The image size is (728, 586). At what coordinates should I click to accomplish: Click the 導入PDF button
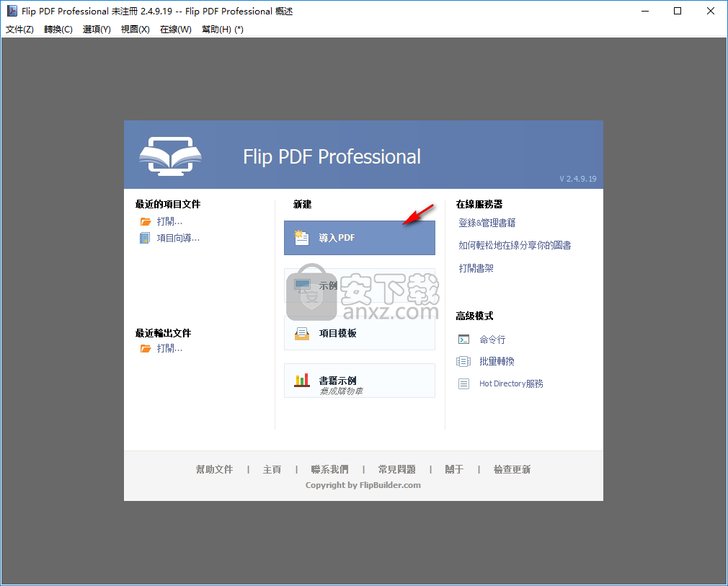(x=360, y=238)
